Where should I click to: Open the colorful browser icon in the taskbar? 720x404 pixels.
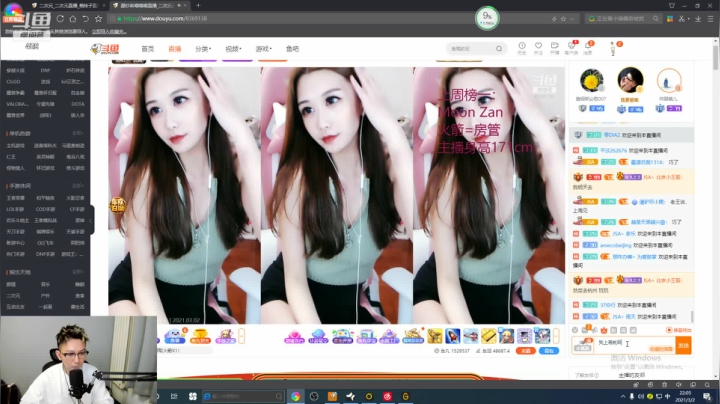(x=295, y=396)
